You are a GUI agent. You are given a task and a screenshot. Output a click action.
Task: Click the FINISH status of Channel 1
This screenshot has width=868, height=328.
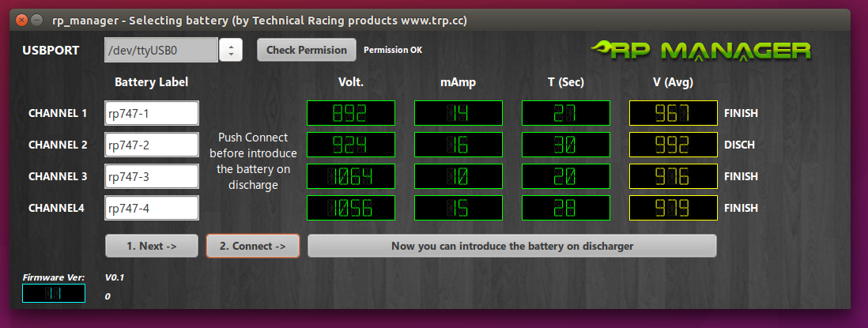tap(742, 113)
